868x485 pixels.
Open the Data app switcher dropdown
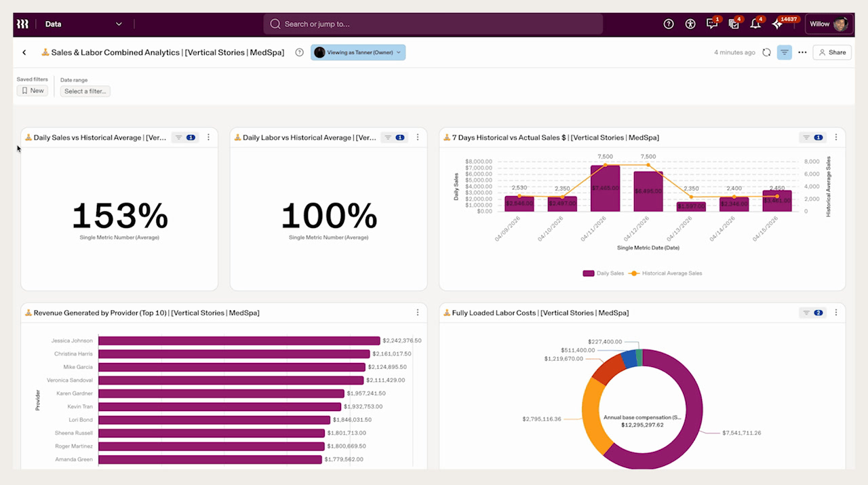pos(83,24)
